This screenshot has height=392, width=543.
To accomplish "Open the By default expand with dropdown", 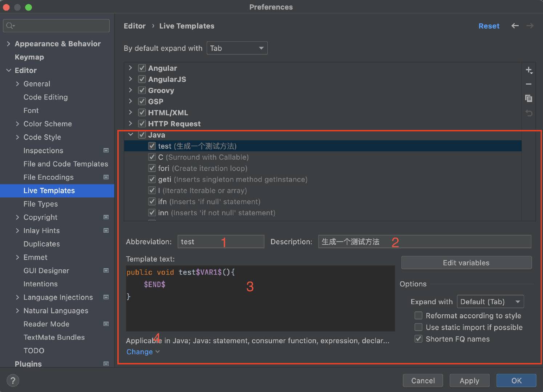I will pyautogui.click(x=237, y=48).
